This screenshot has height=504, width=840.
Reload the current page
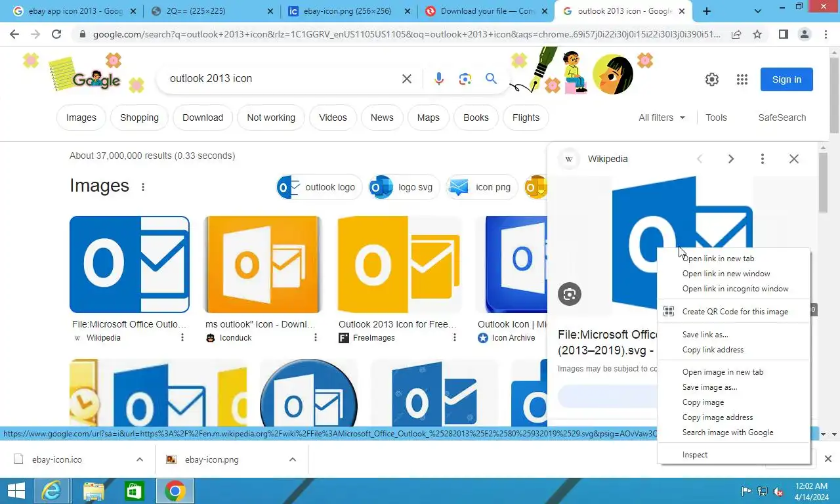click(x=56, y=34)
